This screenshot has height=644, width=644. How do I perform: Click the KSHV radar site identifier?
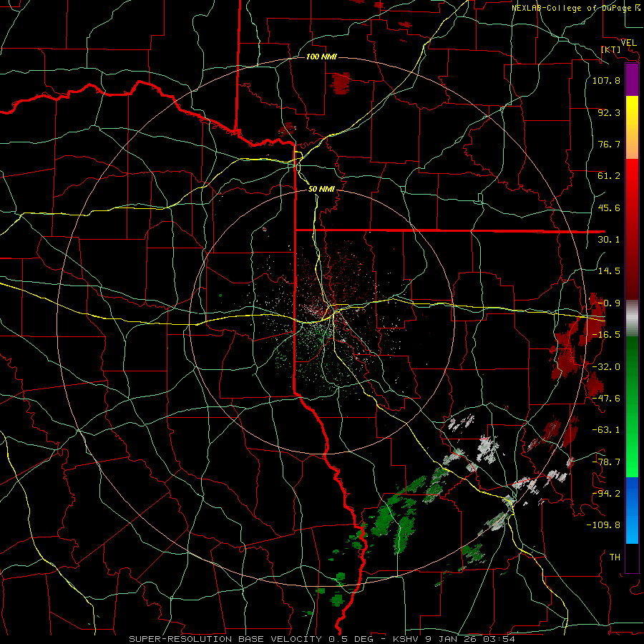(406, 639)
